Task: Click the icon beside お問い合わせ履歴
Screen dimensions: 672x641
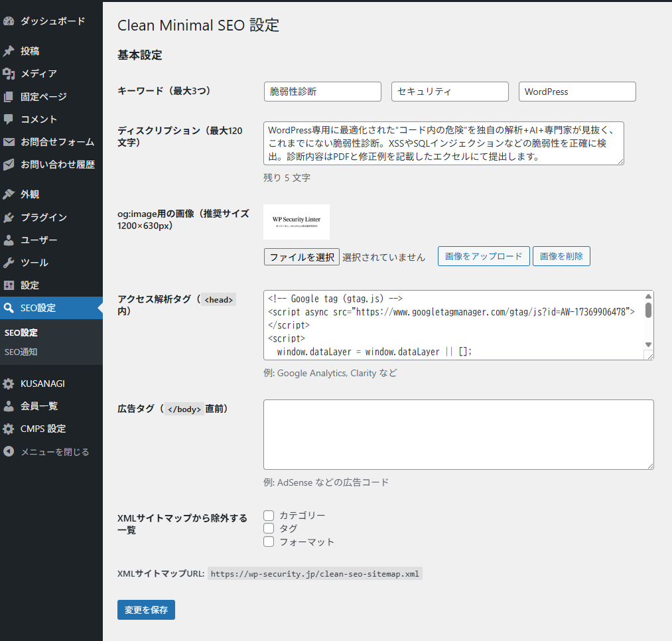Action: (9, 165)
